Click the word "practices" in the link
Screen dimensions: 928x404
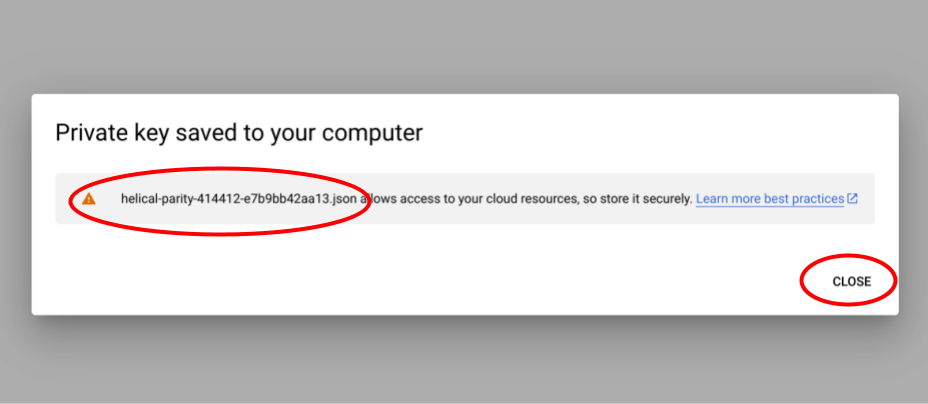coord(818,199)
